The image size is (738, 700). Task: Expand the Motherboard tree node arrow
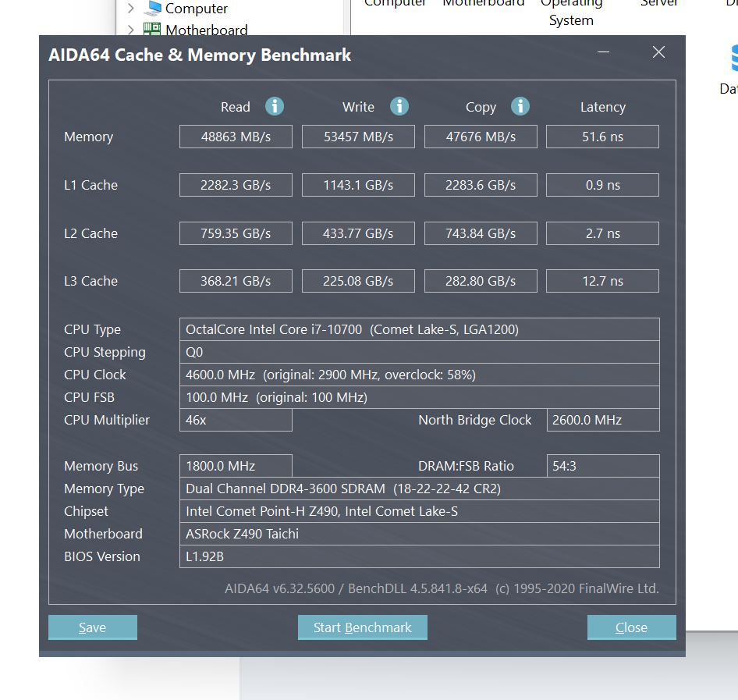[130, 30]
